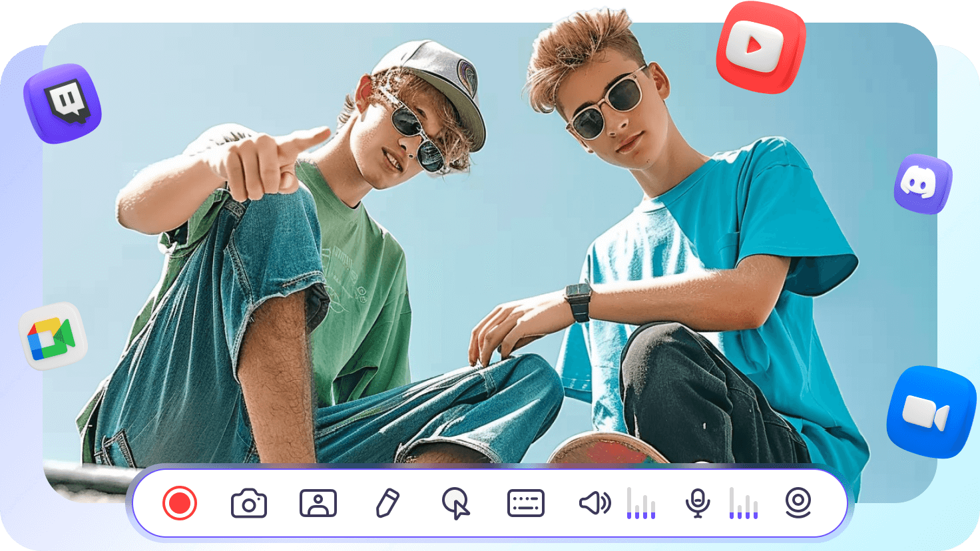Select the pencil annotation tool
This screenshot has height=551, width=980.
(387, 503)
